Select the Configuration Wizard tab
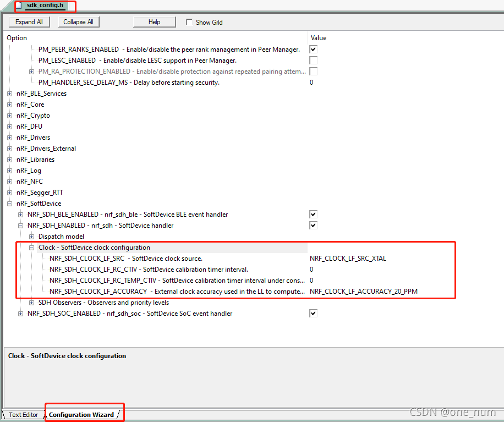 click(81, 415)
